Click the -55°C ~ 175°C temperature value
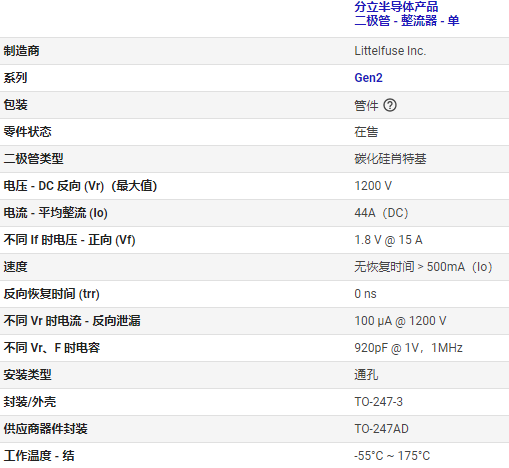 click(x=392, y=456)
